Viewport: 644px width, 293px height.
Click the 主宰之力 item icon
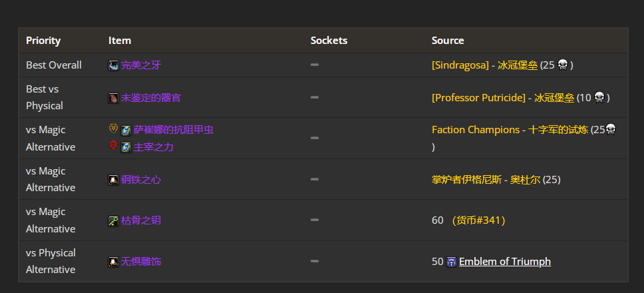coord(126,147)
